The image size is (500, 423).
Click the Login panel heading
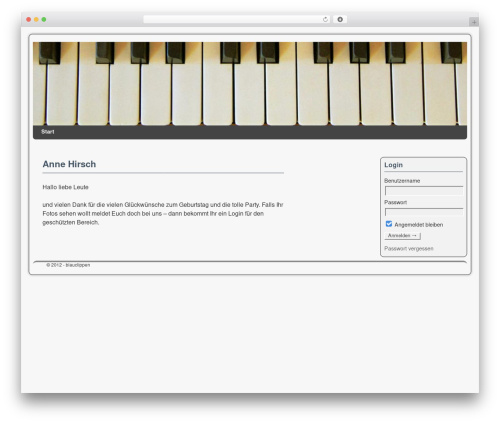393,165
